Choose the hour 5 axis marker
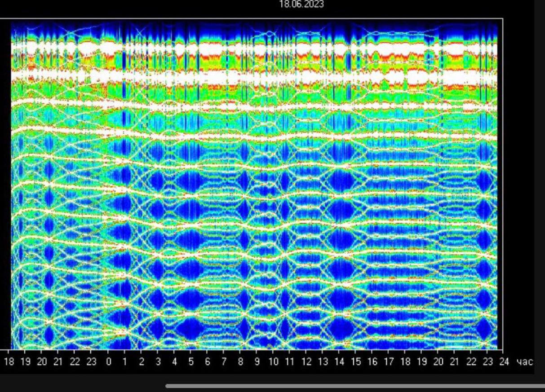 (x=191, y=362)
